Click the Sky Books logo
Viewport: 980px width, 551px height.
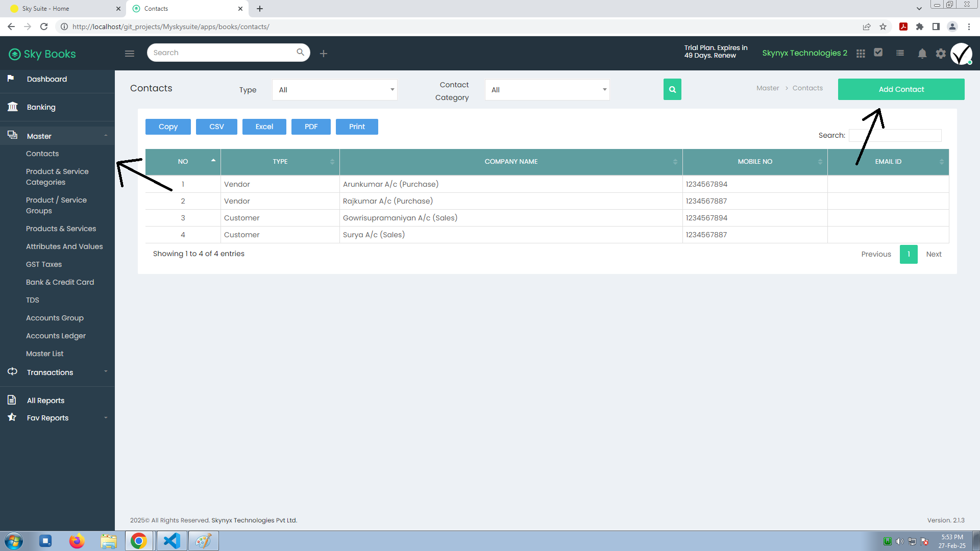(x=42, y=54)
